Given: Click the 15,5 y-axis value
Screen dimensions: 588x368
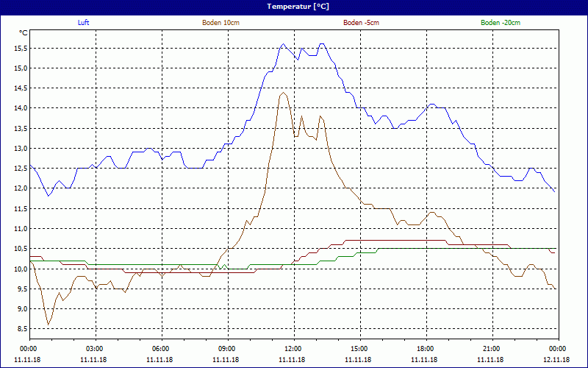Looking at the screenshot, I should 20,48.
